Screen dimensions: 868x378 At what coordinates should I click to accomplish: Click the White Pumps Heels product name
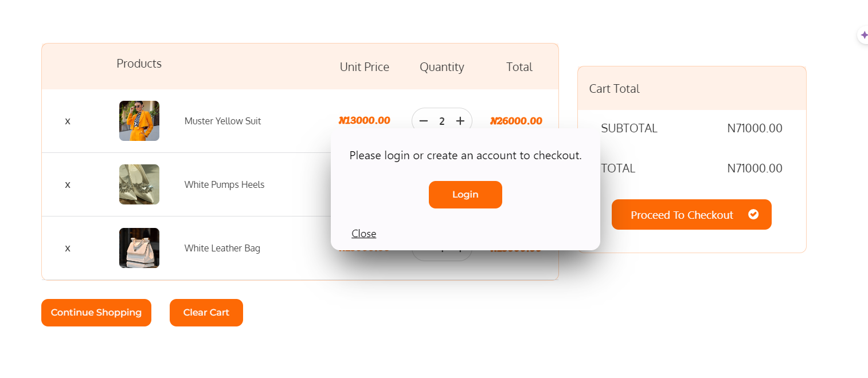pos(224,185)
